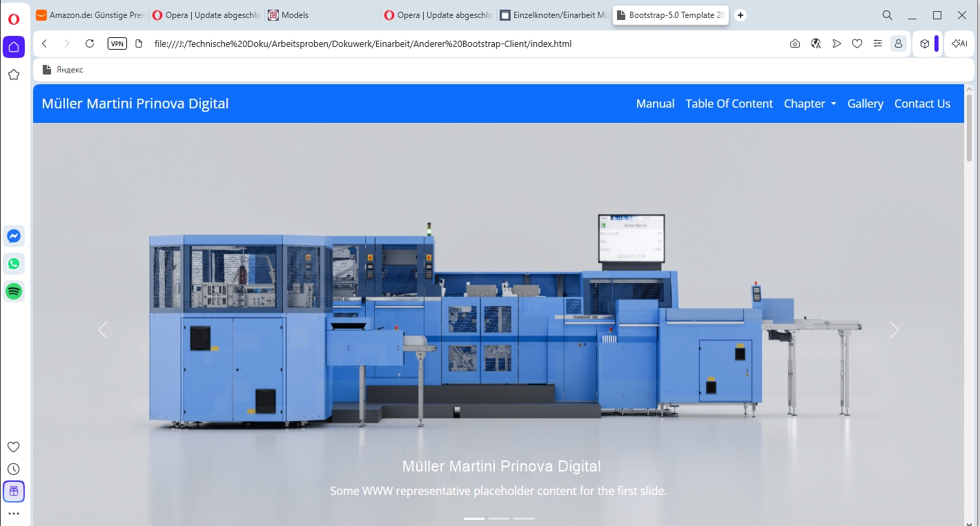The width and height of the screenshot is (980, 526).
Task: Jump to the third carousel slide indicator
Action: pos(524,518)
